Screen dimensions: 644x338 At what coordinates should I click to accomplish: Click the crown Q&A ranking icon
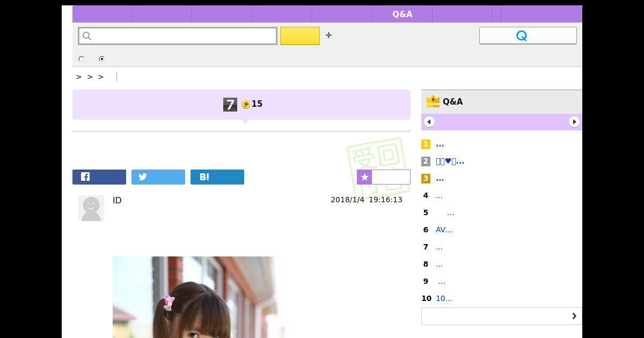[x=433, y=101]
